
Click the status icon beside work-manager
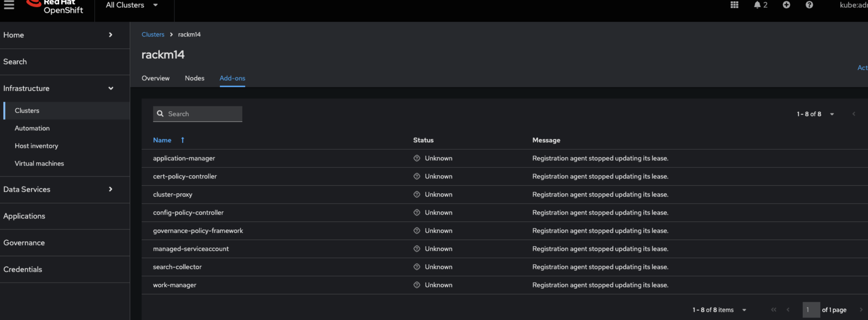(x=417, y=285)
